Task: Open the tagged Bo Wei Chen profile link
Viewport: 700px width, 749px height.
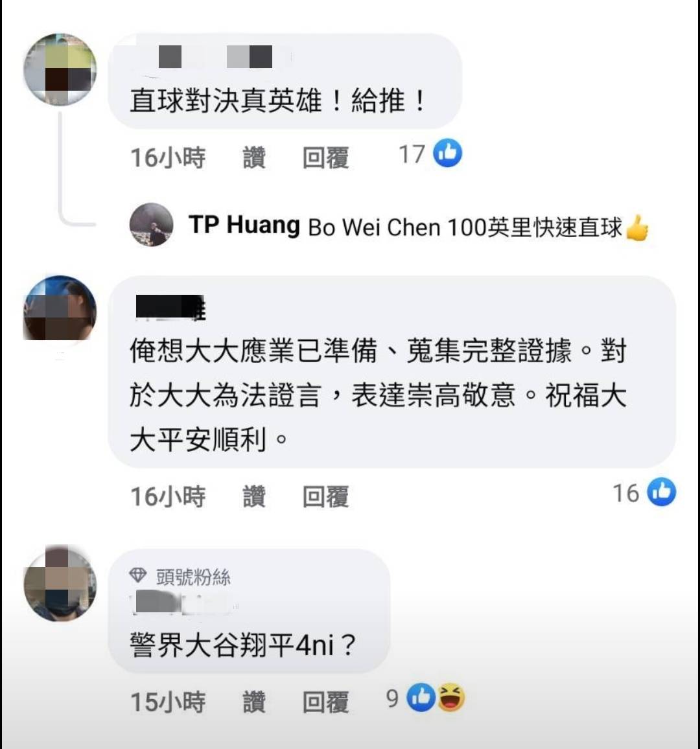Action: pos(373,227)
